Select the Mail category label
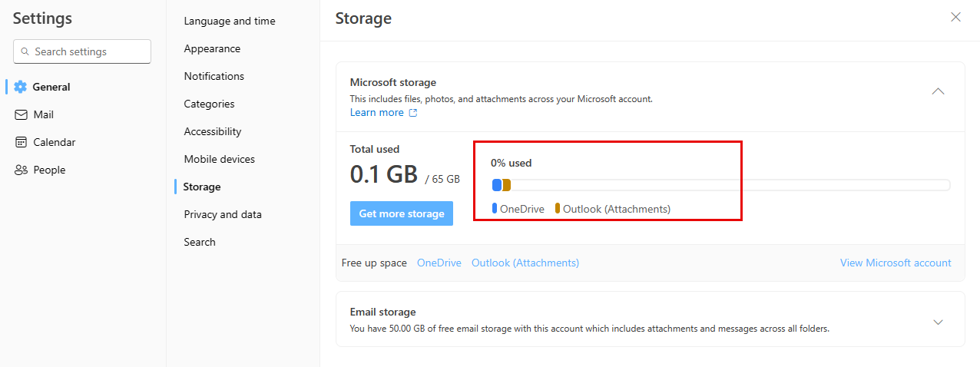Image resolution: width=980 pixels, height=367 pixels. pos(44,114)
